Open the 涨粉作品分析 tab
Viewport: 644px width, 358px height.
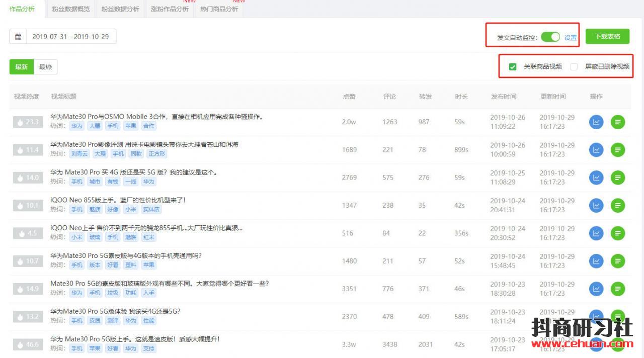coord(170,9)
